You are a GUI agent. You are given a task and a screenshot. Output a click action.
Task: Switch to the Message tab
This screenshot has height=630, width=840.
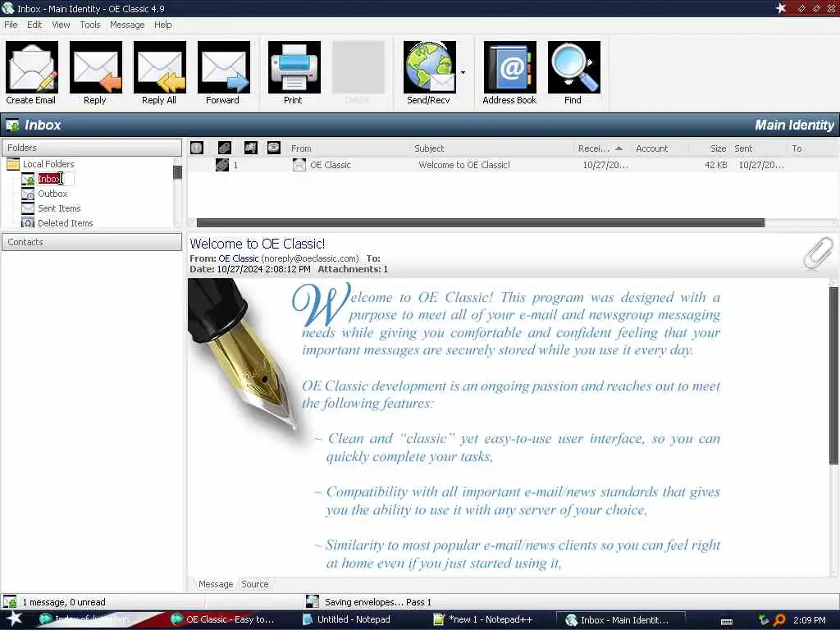click(x=216, y=584)
